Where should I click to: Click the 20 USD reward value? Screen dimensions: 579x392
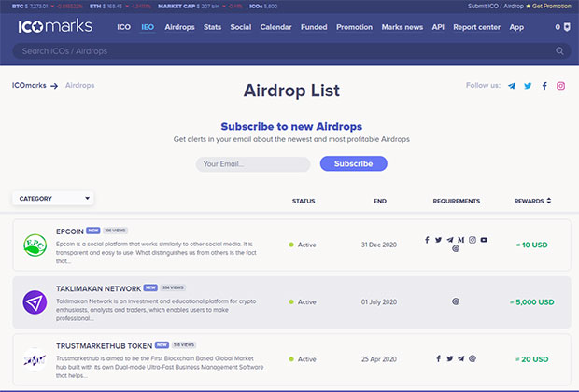pyautogui.click(x=532, y=359)
